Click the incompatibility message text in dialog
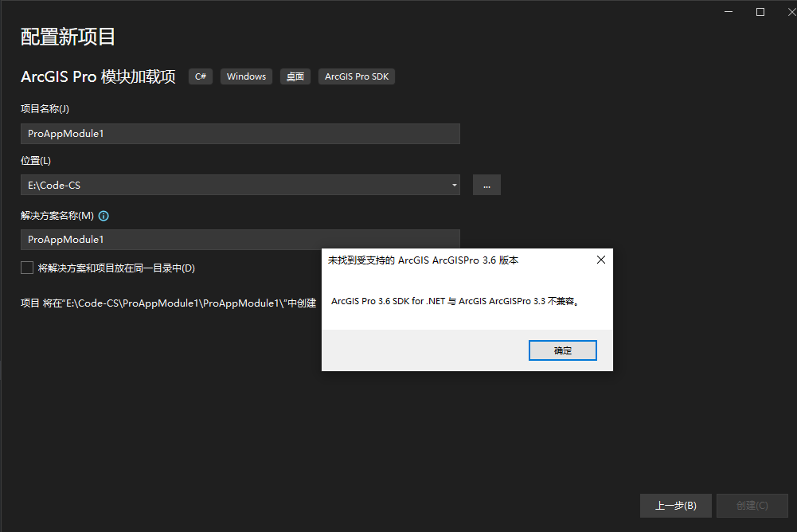Viewport: 797px width, 532px height. [455, 301]
